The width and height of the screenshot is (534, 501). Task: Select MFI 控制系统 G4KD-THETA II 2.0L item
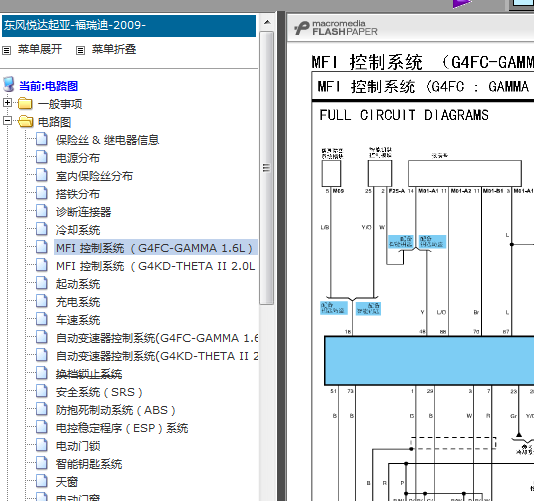pos(156,266)
